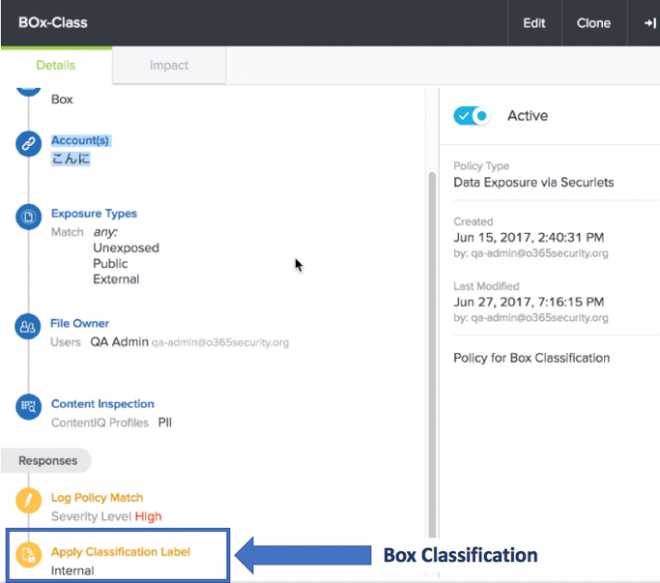Click the BOx-Class policy title
Viewport: 660px width, 583px height.
[x=53, y=22]
